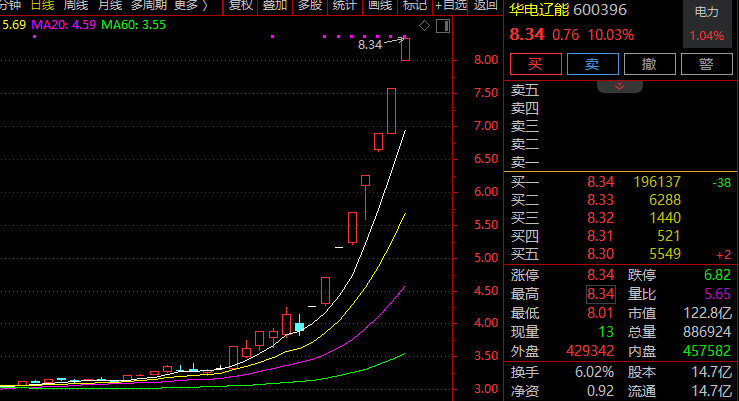Set a price alert with 警 button
The width and height of the screenshot is (739, 401).
[x=706, y=65]
